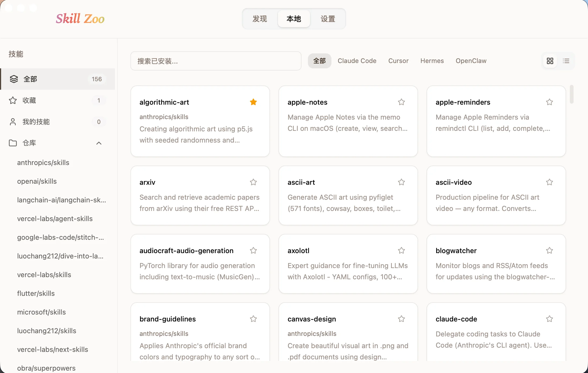588x373 pixels.
Task: Star the apple-notes skill
Action: 401,102
